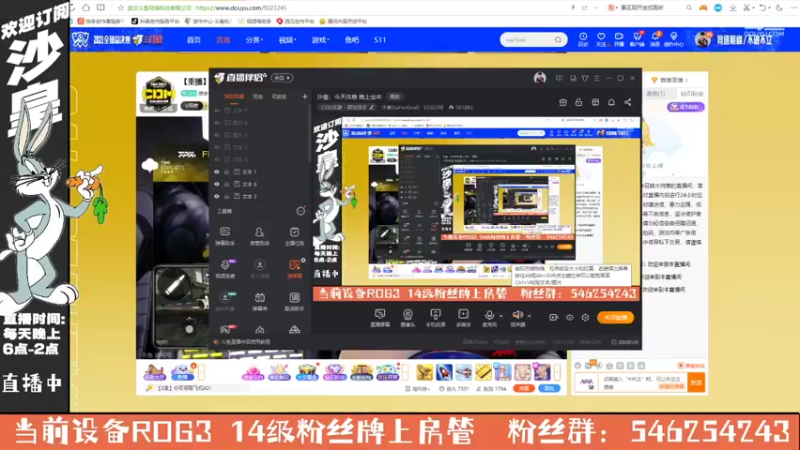Mute the 麦克风 microphone icon
This screenshot has height=450, width=800.
tap(489, 317)
